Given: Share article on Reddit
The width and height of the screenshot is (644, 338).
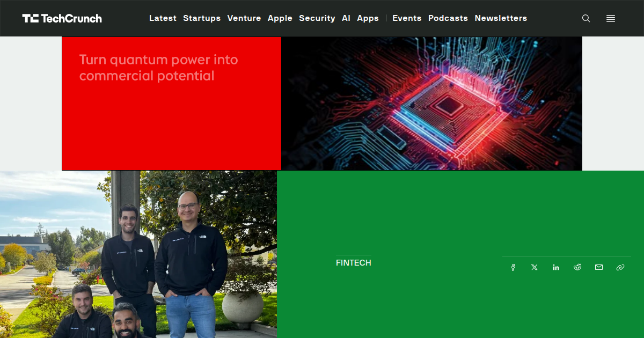Looking at the screenshot, I should [x=577, y=267].
